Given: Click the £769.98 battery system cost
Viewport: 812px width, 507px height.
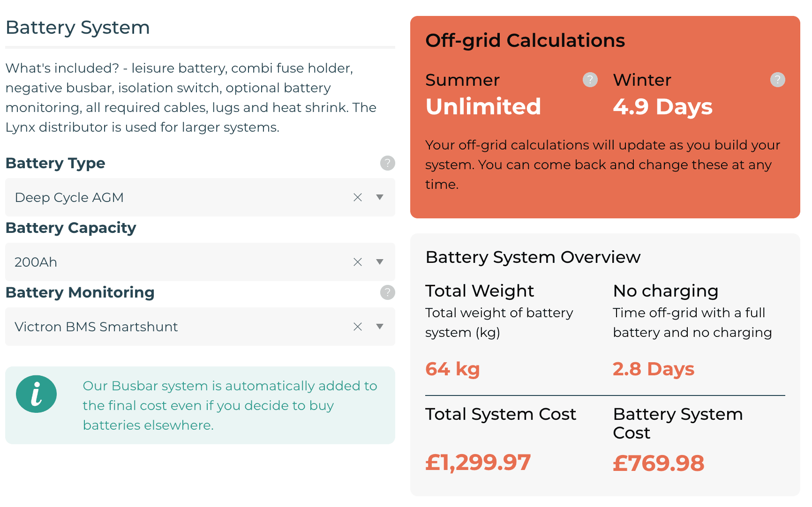Looking at the screenshot, I should [x=658, y=463].
